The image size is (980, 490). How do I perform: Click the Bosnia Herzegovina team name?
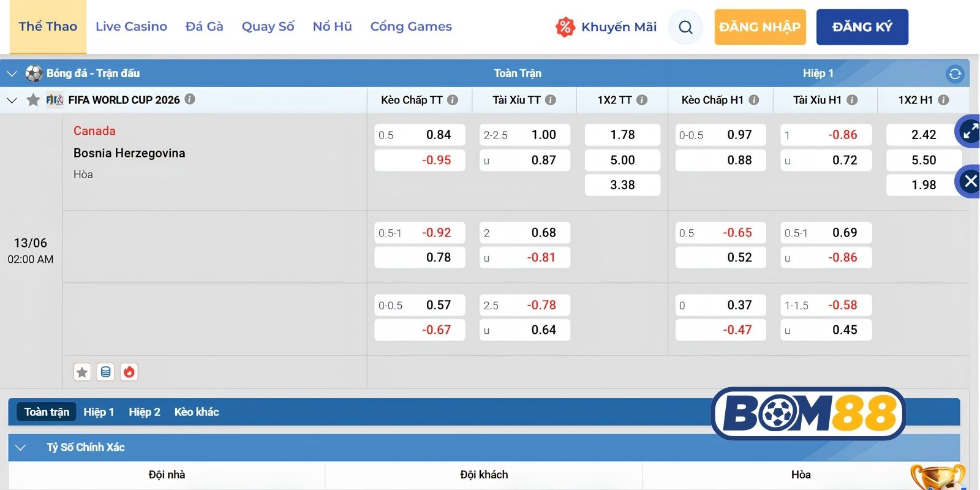tap(129, 153)
